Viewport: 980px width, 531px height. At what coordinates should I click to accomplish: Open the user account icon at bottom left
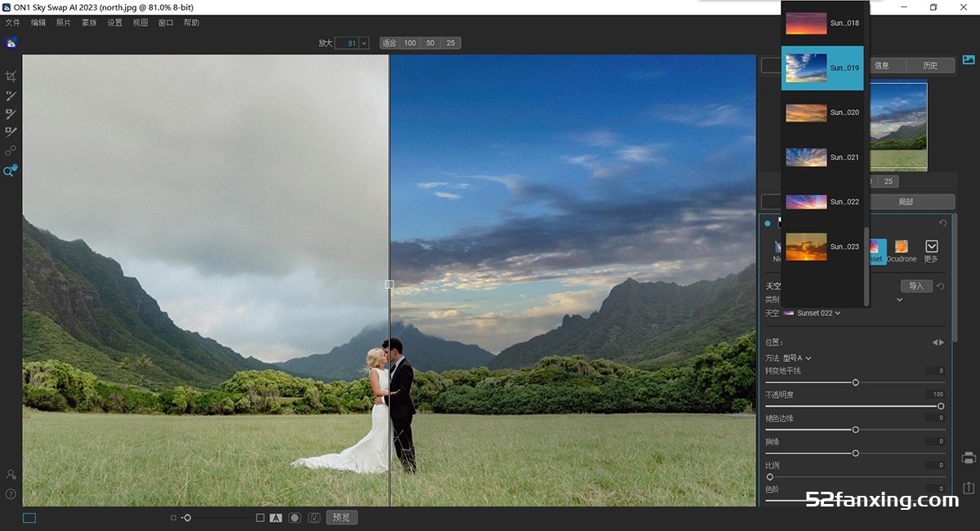point(11,475)
